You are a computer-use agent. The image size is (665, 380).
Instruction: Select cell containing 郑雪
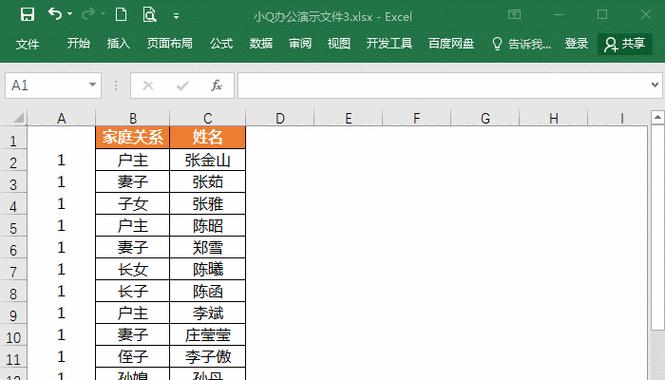pyautogui.click(x=208, y=248)
